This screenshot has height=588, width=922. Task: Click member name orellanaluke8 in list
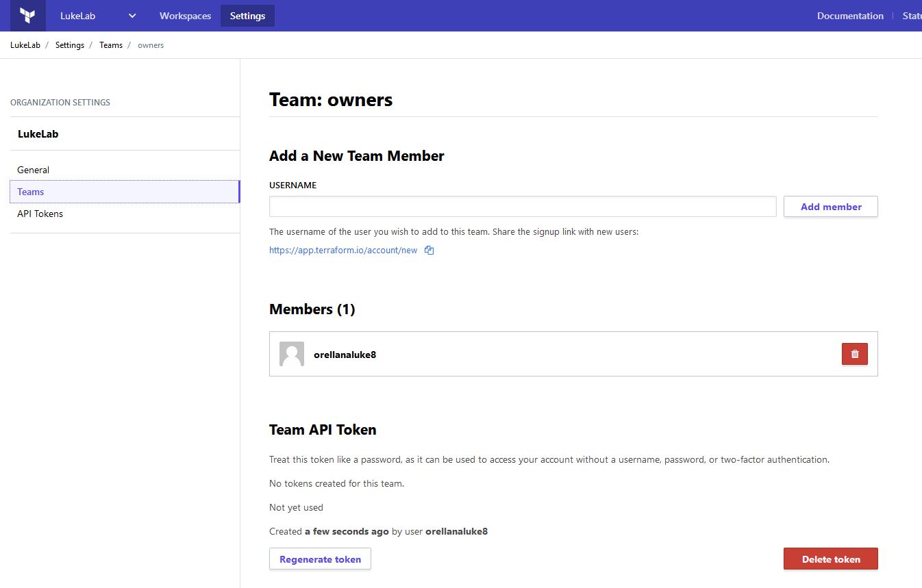345,355
